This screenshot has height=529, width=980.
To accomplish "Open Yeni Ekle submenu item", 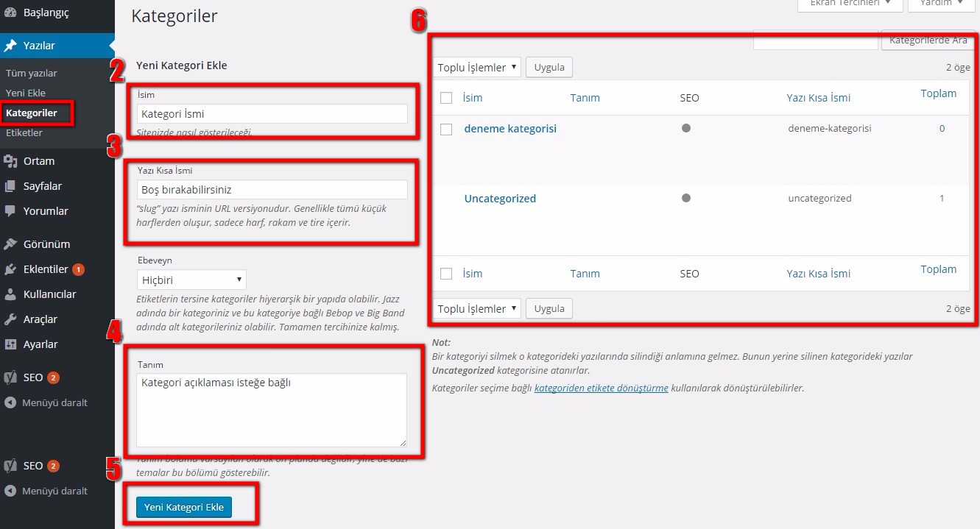I will click(26, 93).
